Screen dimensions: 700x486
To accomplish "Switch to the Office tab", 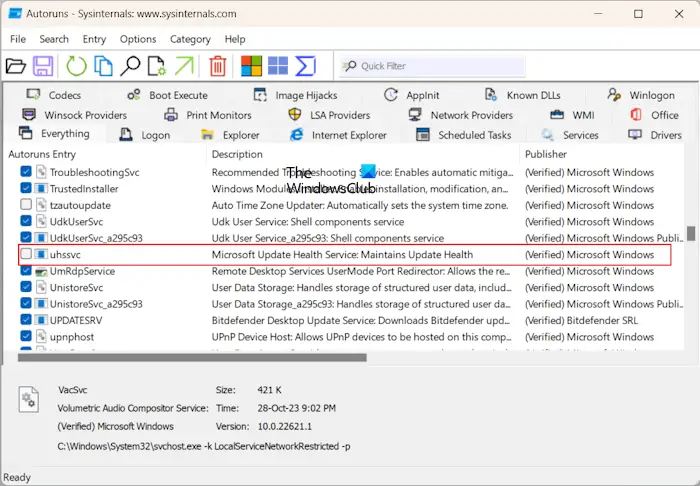I will point(654,115).
